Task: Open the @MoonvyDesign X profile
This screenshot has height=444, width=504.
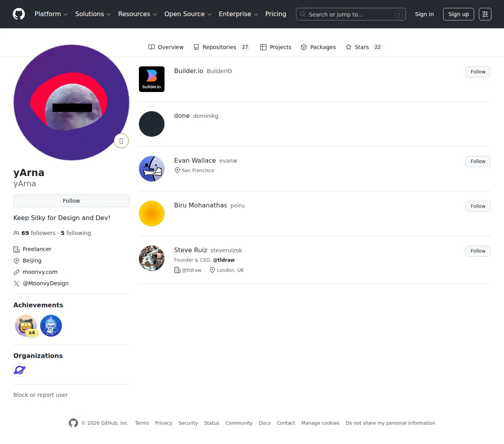Action: (x=46, y=283)
